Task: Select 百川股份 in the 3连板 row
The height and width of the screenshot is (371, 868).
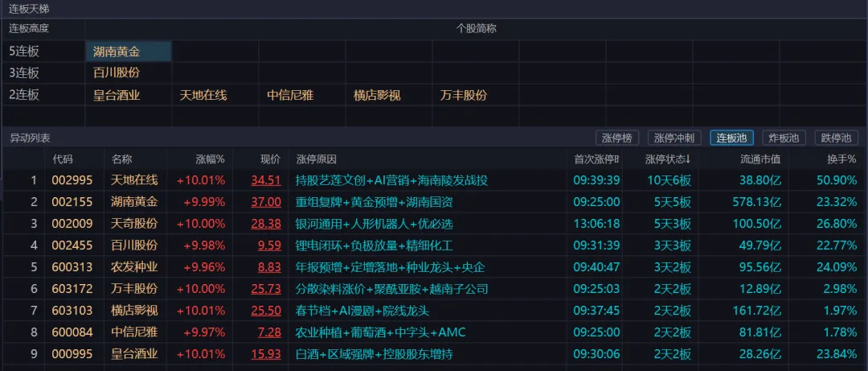Action: [117, 73]
